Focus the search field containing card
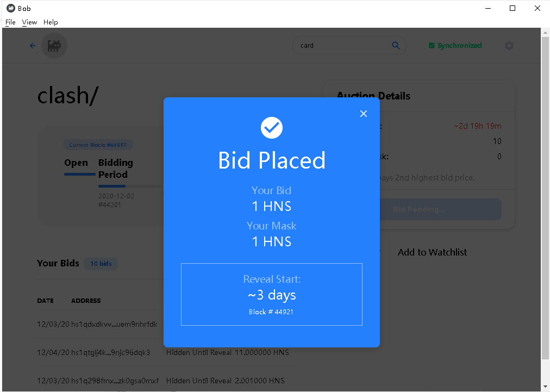This screenshot has width=550, height=392. [x=349, y=46]
